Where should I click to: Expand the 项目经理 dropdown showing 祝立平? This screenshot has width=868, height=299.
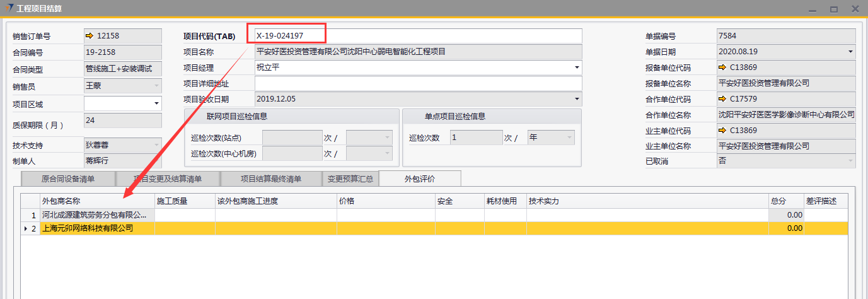(x=577, y=67)
